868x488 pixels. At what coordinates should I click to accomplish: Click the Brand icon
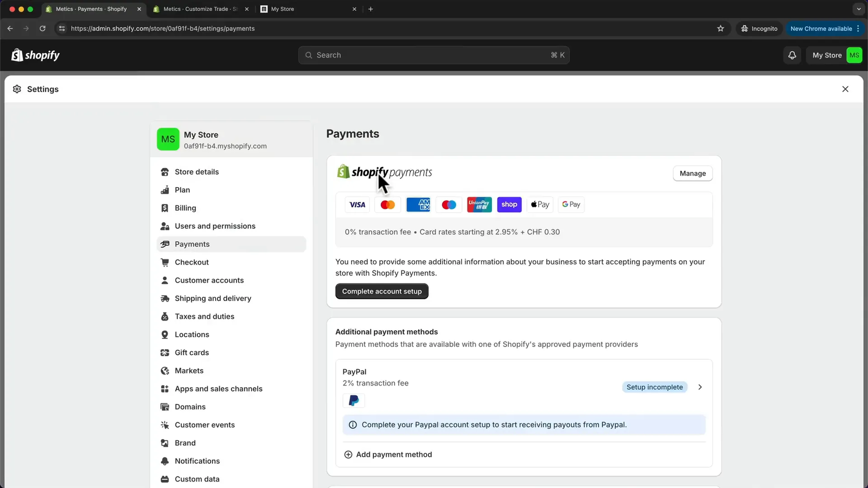click(x=165, y=443)
